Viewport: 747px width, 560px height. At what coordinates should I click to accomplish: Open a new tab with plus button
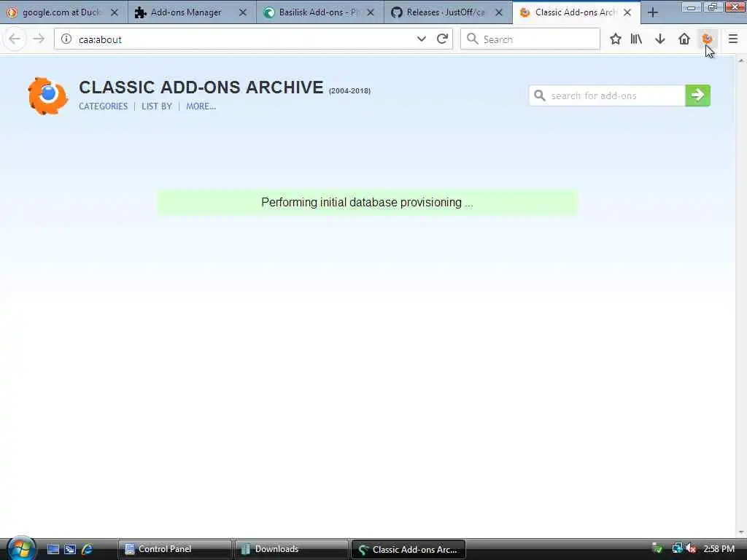(653, 13)
